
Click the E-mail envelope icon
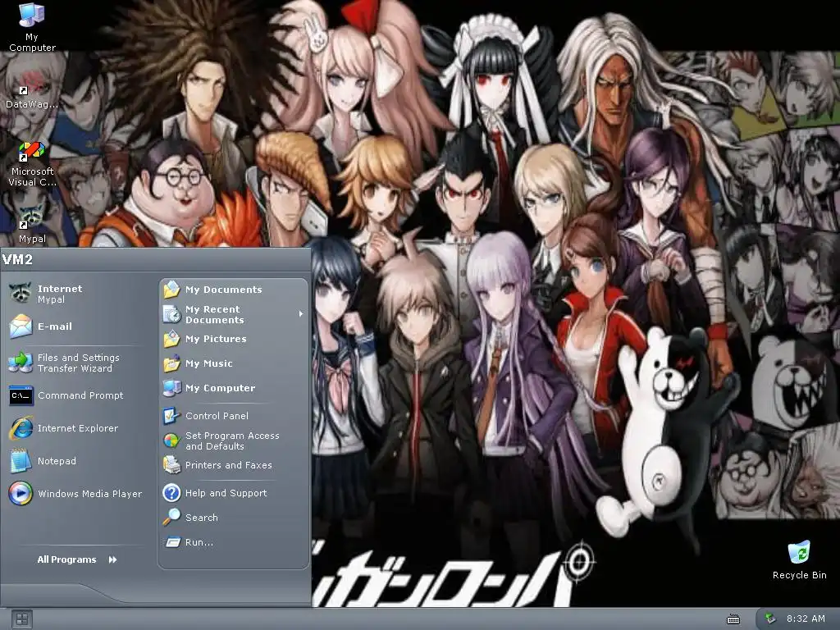[x=21, y=326]
